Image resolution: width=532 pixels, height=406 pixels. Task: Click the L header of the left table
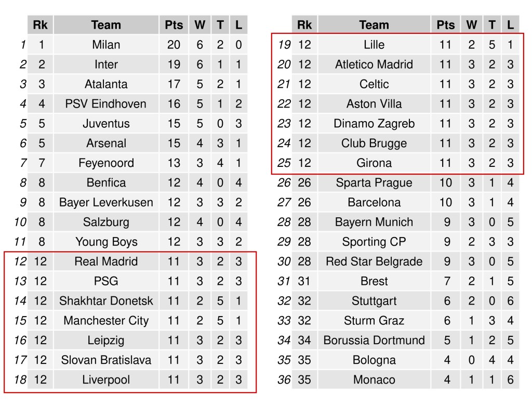point(238,25)
